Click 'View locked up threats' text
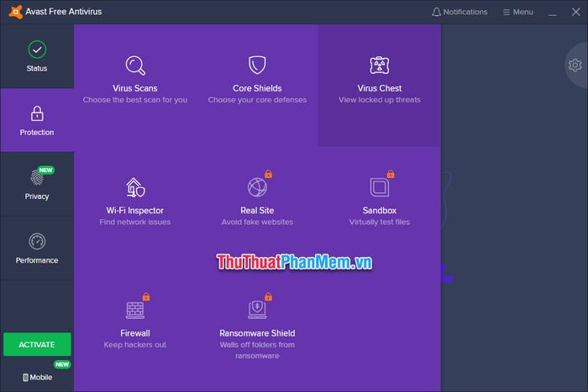Screen dimensions: 588x392 click(380, 100)
